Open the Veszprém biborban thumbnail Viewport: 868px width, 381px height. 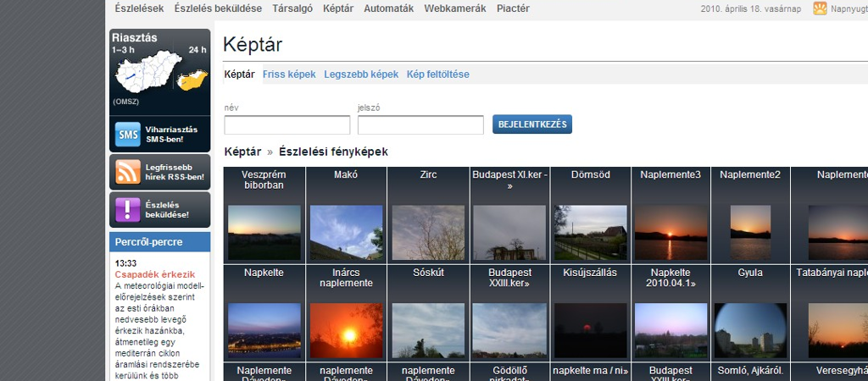point(264,232)
